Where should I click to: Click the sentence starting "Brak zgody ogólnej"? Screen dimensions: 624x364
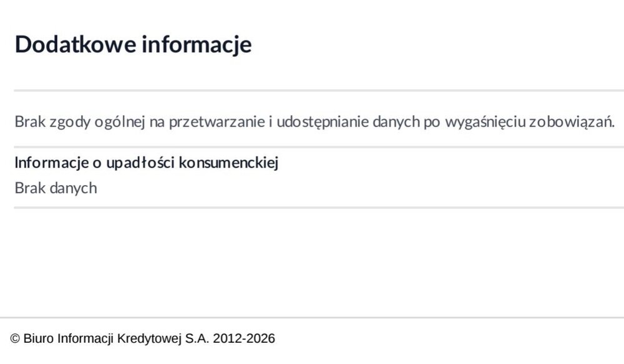click(314, 122)
